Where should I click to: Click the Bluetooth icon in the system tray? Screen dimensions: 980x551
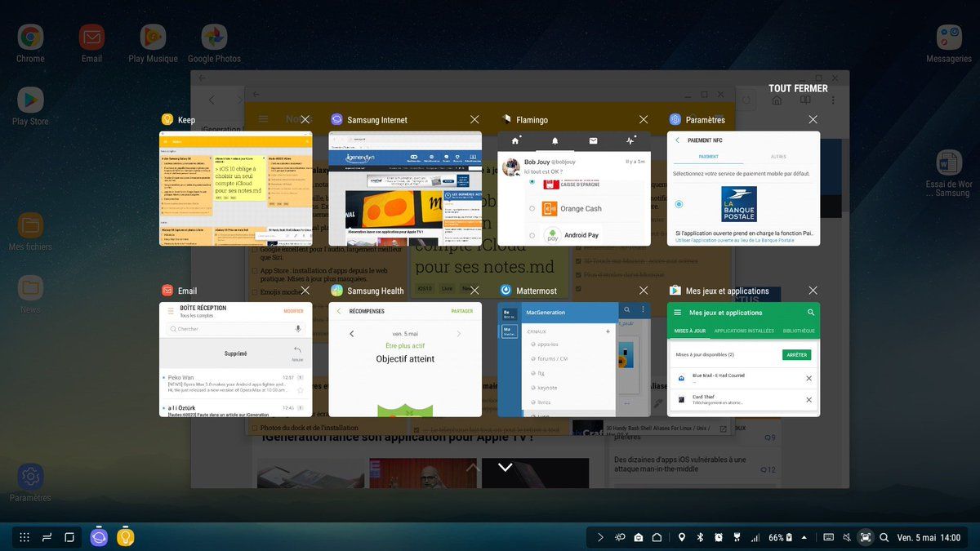click(x=700, y=537)
